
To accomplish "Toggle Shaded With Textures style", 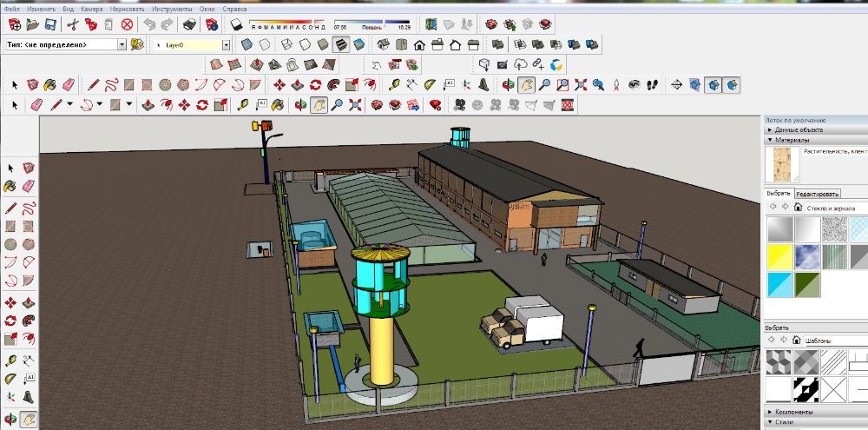I will pos(341,45).
